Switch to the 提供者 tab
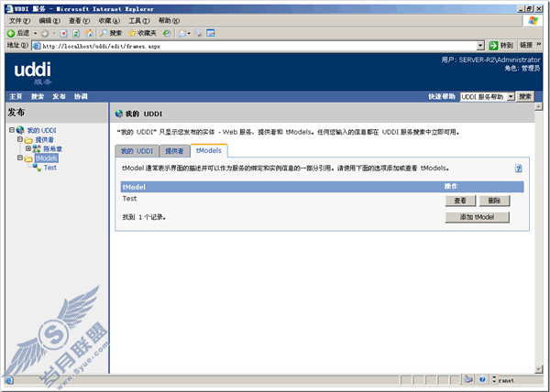The width and height of the screenshot is (550, 392). tap(174, 151)
